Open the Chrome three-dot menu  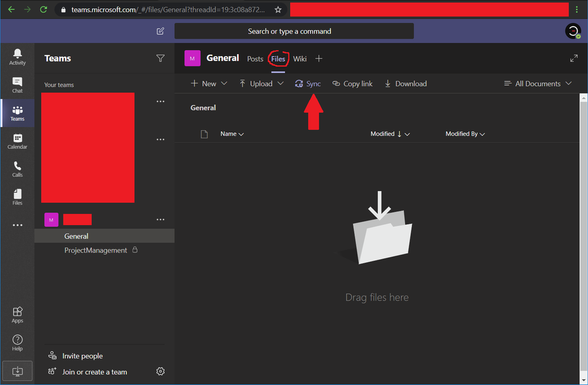point(577,9)
